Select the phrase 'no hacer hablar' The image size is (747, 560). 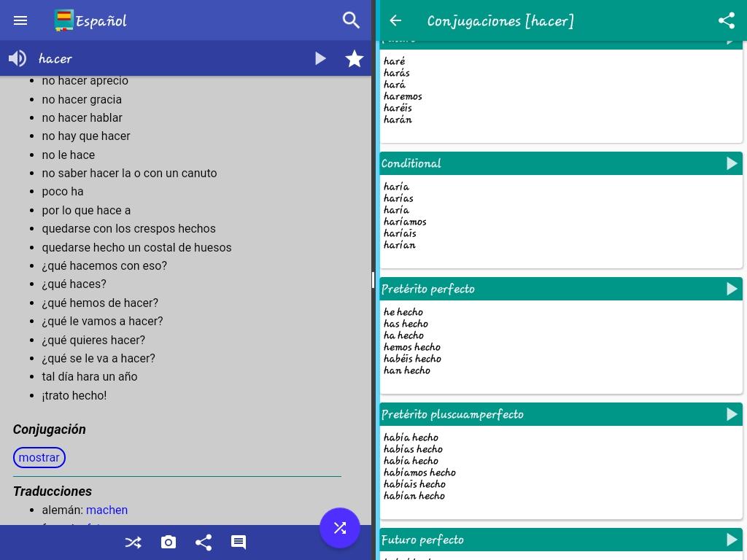pos(82,117)
